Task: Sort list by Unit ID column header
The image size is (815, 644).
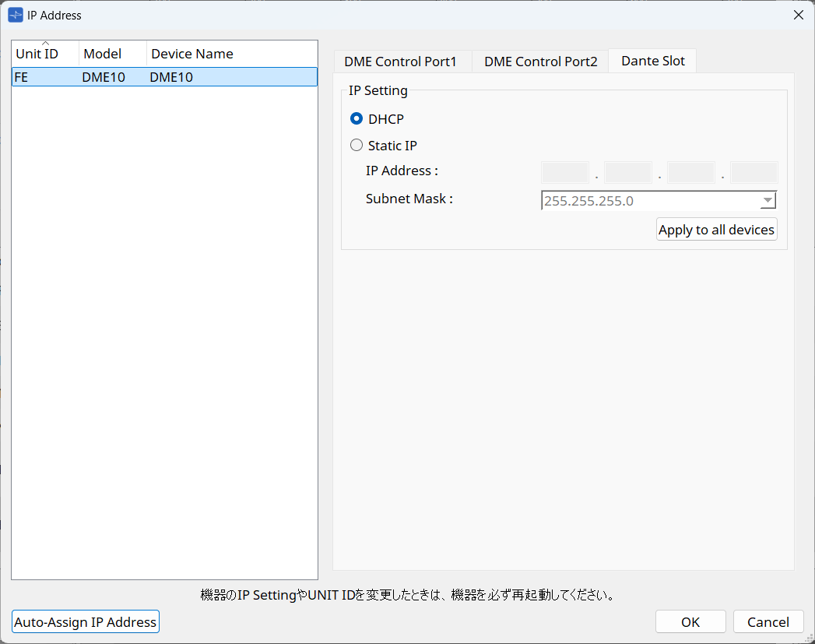Action: [45, 54]
